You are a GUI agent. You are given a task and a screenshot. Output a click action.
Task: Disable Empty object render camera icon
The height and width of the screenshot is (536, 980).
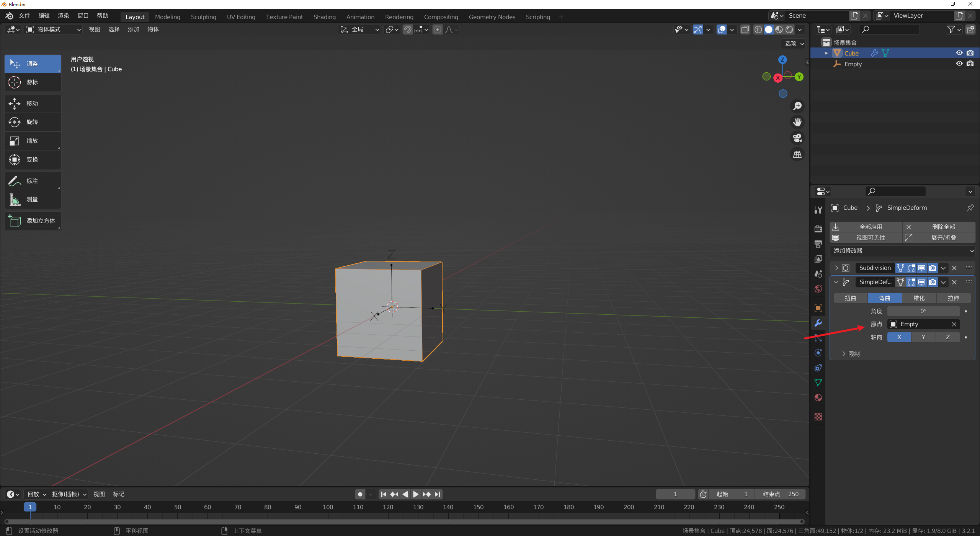970,64
